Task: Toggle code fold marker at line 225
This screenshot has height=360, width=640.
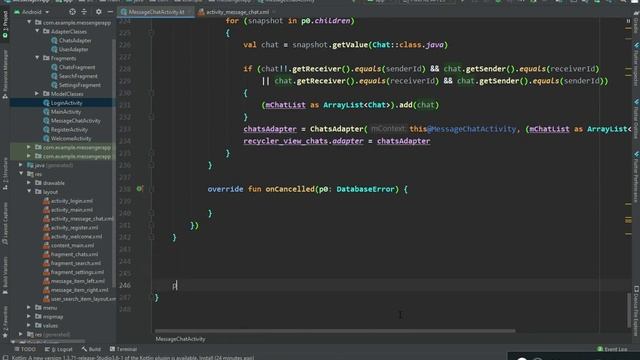Action: 151,33
